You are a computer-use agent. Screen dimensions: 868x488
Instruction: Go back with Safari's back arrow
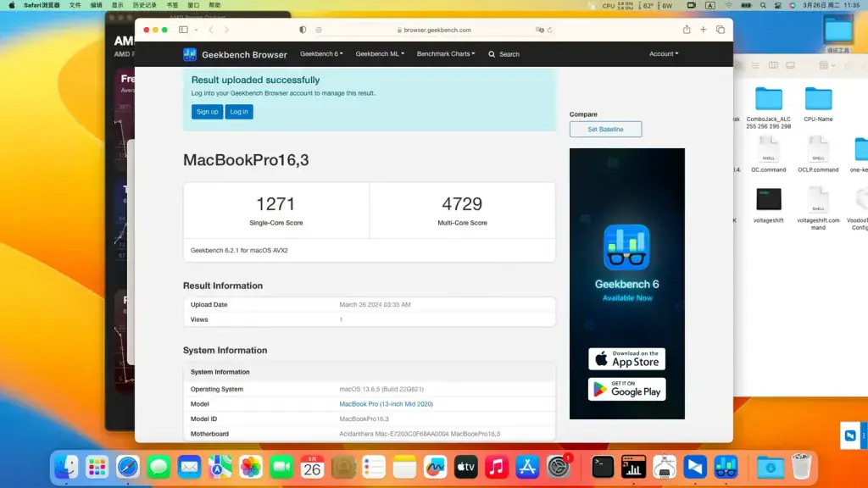click(211, 30)
